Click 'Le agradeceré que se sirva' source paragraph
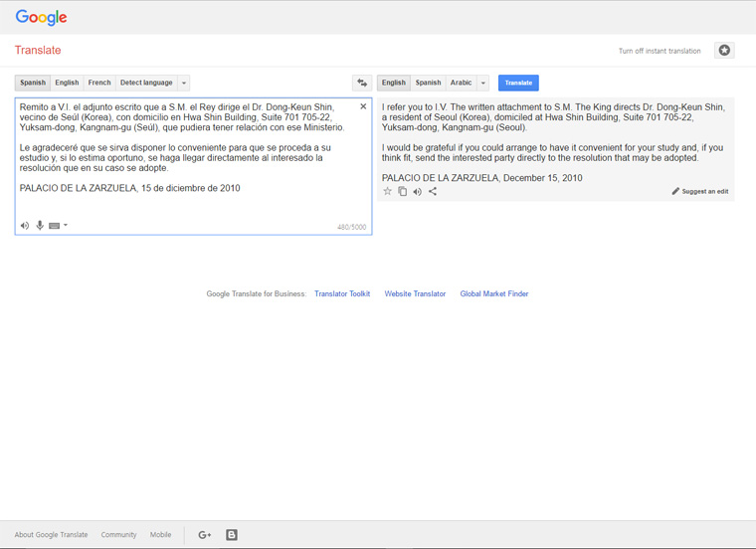Image resolution: width=756 pixels, height=549 pixels. click(175, 157)
